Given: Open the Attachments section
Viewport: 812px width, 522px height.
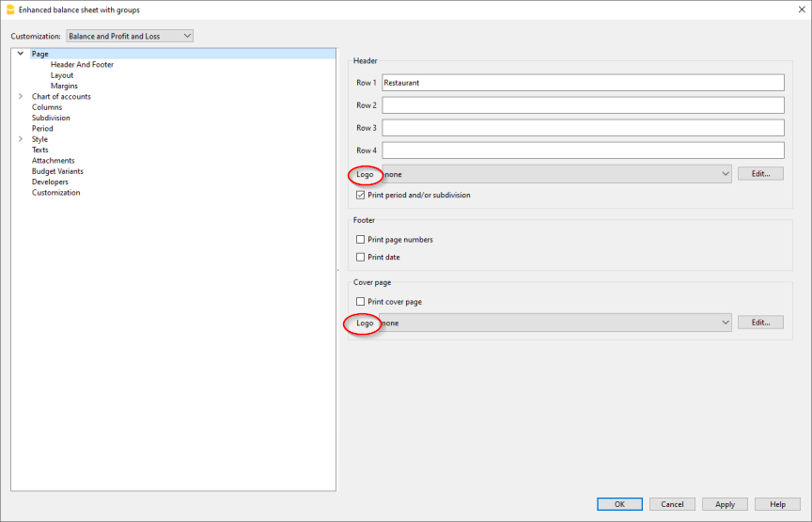Looking at the screenshot, I should tap(53, 161).
